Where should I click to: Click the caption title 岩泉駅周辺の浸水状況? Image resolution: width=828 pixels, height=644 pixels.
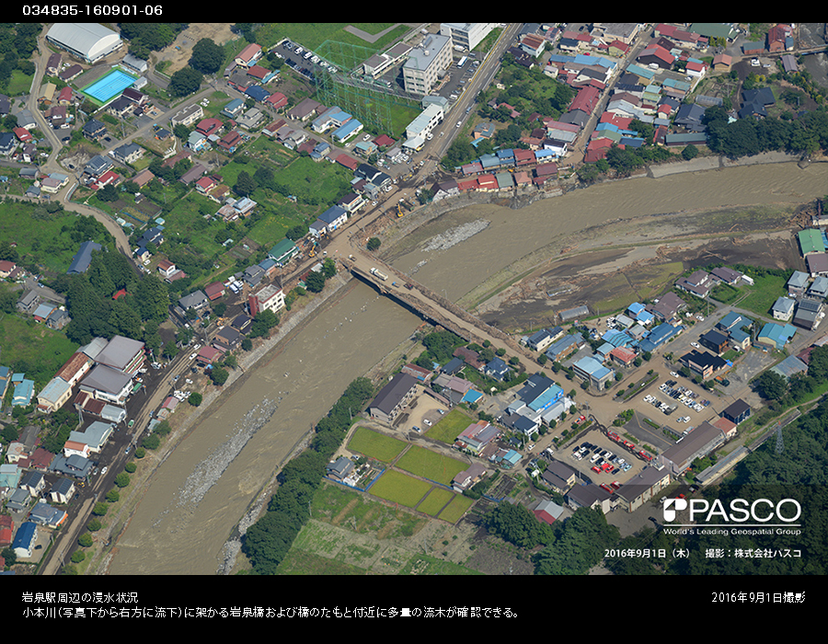(80, 598)
